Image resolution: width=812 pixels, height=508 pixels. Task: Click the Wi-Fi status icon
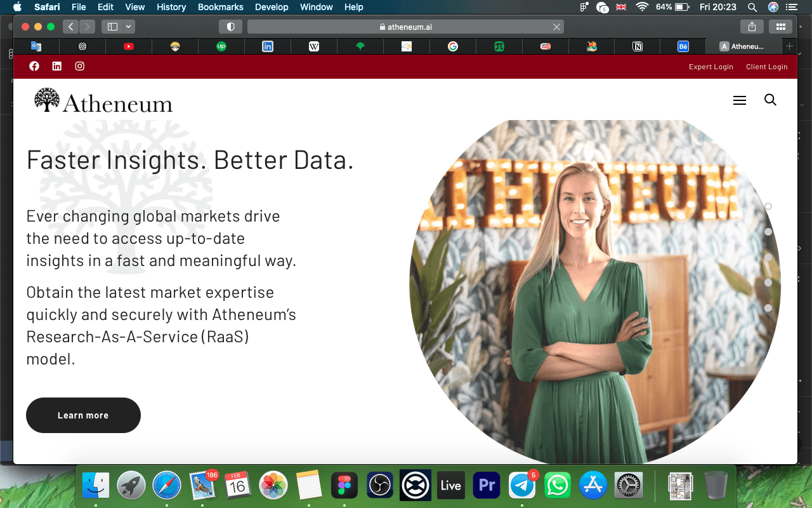pos(642,7)
